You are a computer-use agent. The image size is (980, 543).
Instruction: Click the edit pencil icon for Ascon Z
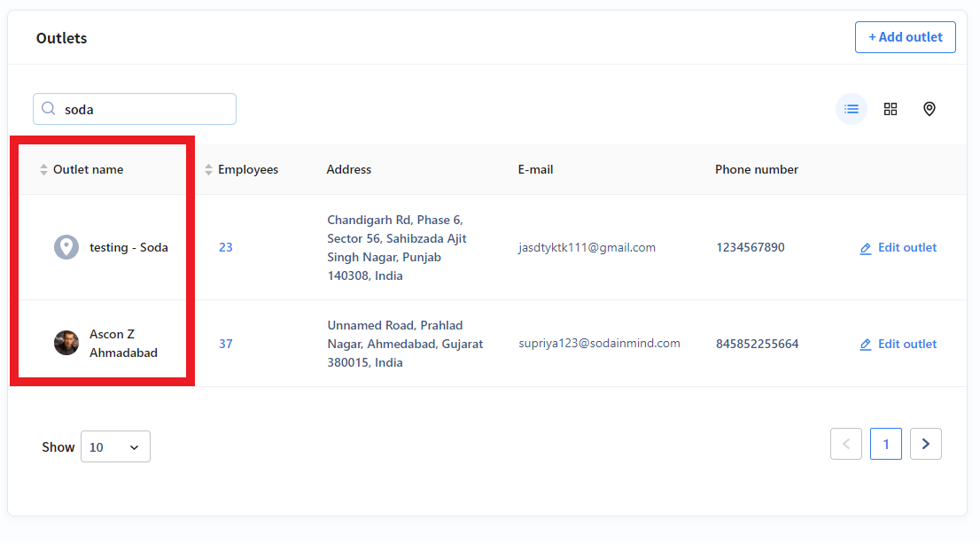[x=866, y=344]
